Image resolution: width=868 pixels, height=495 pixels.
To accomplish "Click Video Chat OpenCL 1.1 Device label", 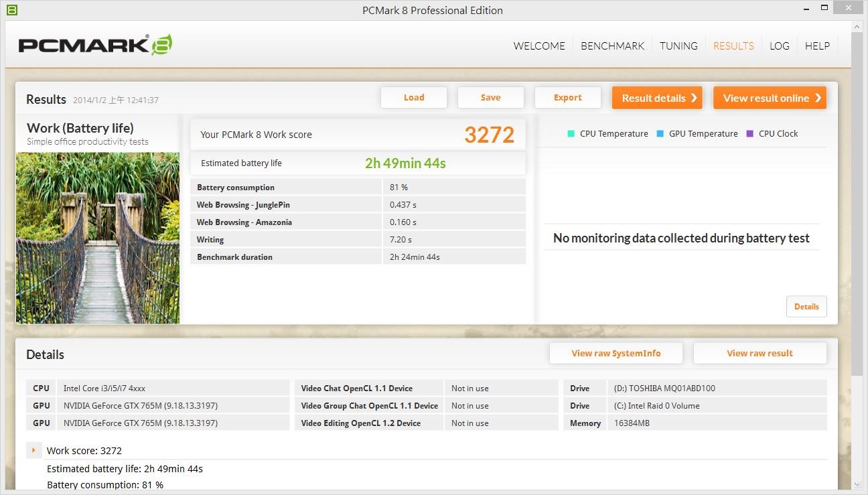I will point(357,388).
